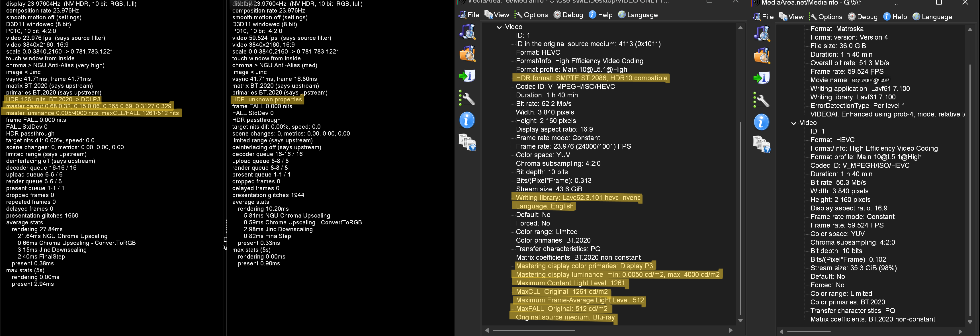This screenshot has width=980, height=336.
Task: Click the scroll-down arrow in right MediaInfo window
Action: (970, 322)
